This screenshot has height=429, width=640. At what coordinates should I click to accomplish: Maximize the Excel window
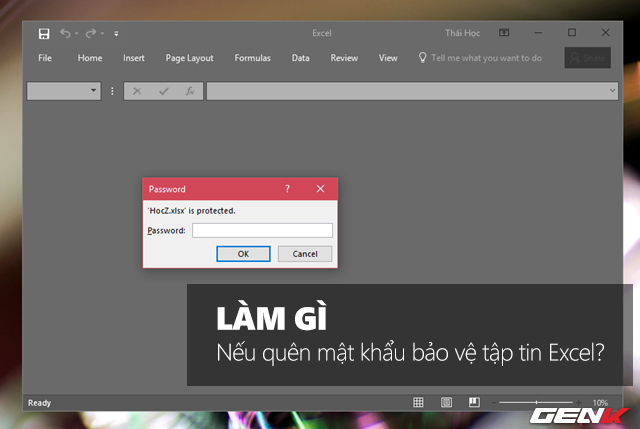(x=572, y=32)
